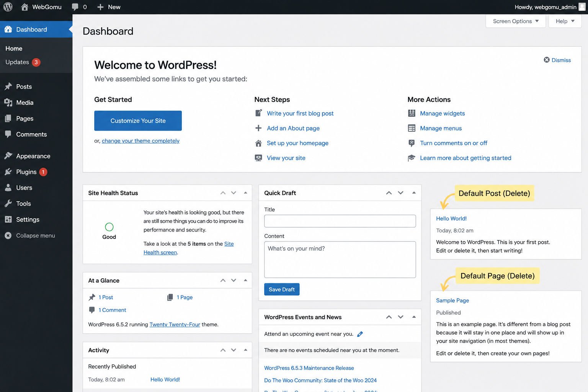Image resolution: width=588 pixels, height=392 pixels.
Task: Click the Plugins plug icon in sidebar
Action: (8, 172)
